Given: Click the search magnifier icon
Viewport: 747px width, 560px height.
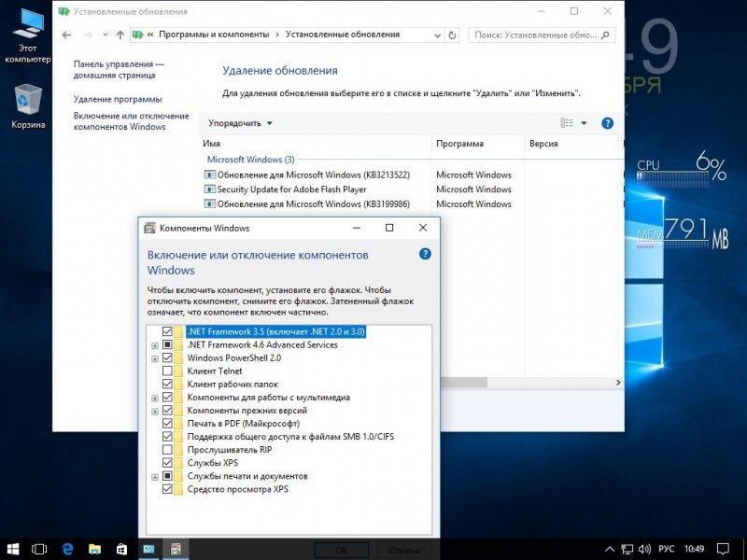Looking at the screenshot, I should (x=605, y=35).
